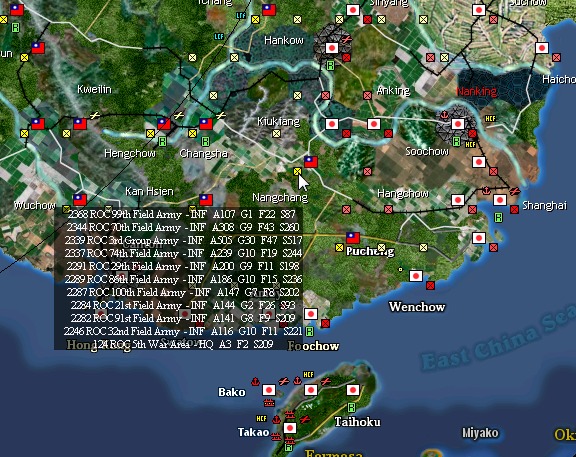The width and height of the screenshot is (576, 457).
Task: Select the ROC flag at Pucheng
Action: tap(353, 238)
